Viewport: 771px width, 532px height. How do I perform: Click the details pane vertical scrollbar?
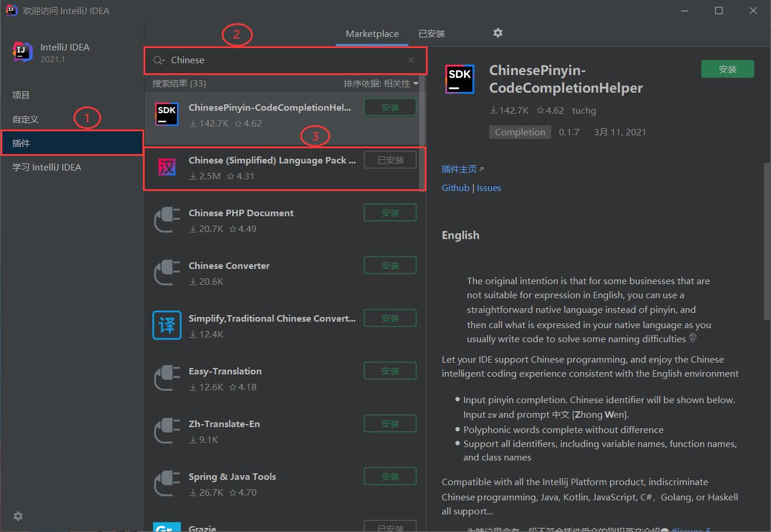point(767,240)
